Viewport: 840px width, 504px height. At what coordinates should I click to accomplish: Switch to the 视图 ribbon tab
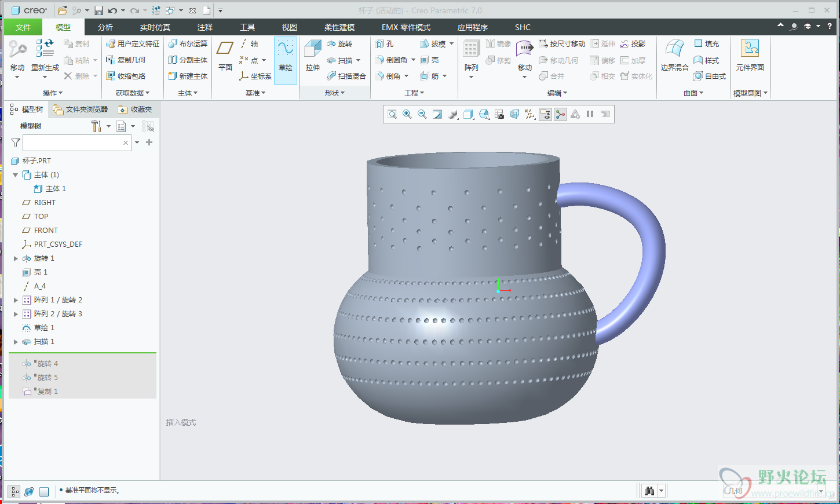[x=290, y=27]
